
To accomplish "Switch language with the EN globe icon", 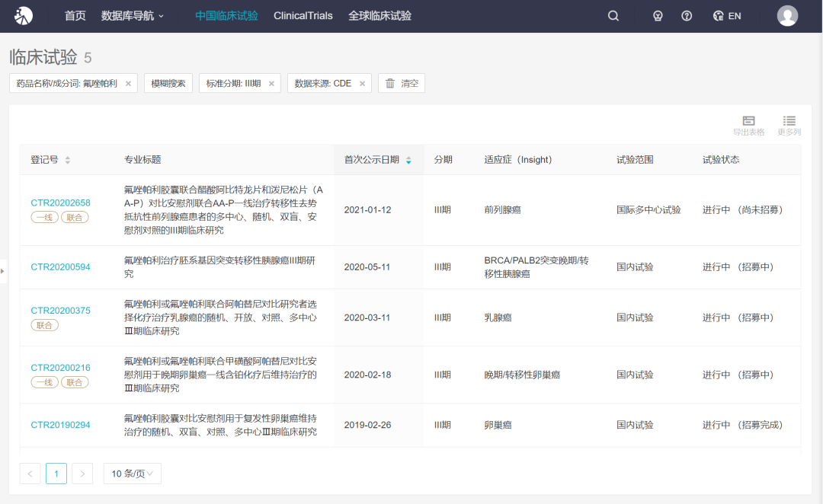I will point(727,16).
